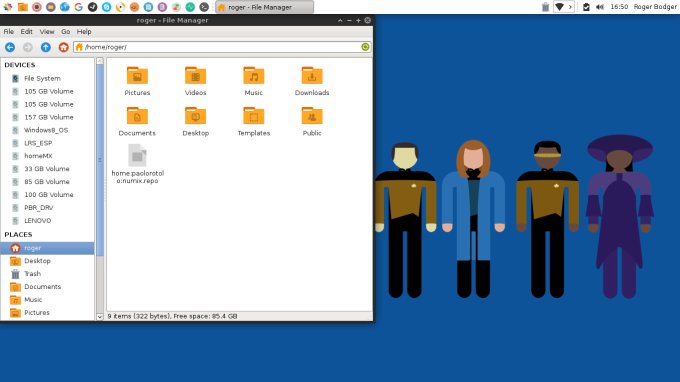Select the 33 GB Volume device
The height and width of the screenshot is (382, 680).
(x=47, y=169)
